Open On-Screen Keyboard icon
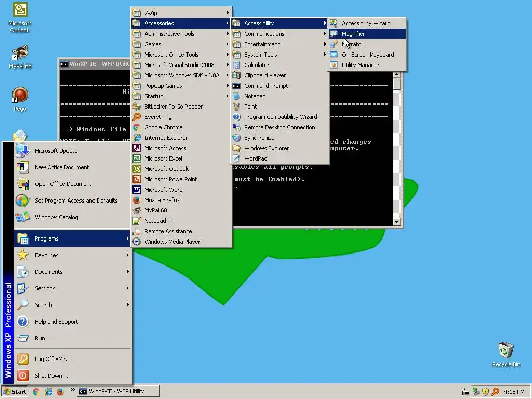Screen dimensions: 532x399 (x=334, y=55)
